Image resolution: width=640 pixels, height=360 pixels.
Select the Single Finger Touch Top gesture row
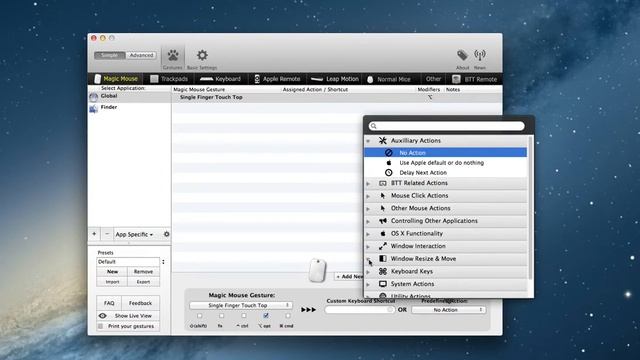pyautogui.click(x=337, y=98)
